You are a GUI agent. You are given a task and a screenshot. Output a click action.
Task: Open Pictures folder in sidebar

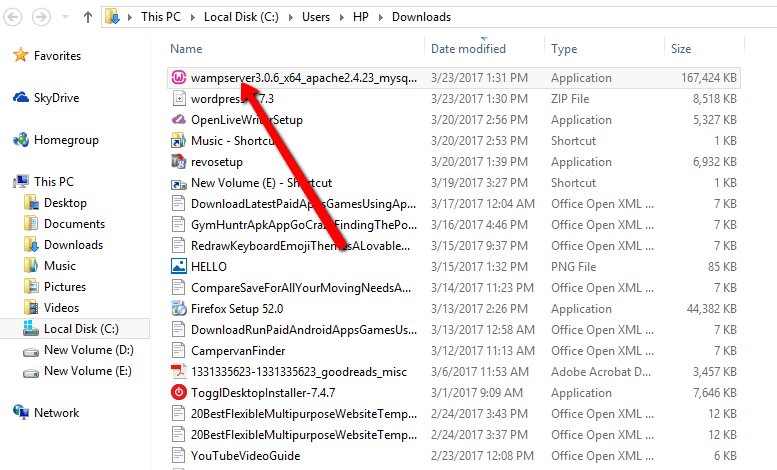click(65, 287)
